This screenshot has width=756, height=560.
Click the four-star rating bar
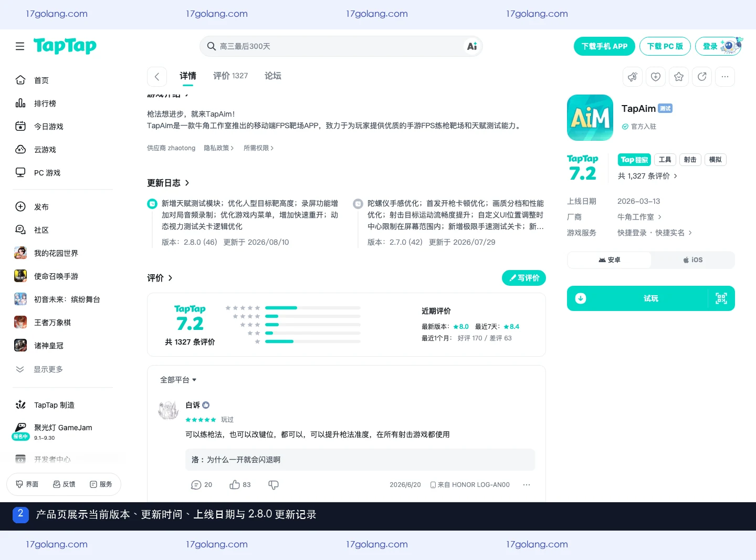point(313,316)
